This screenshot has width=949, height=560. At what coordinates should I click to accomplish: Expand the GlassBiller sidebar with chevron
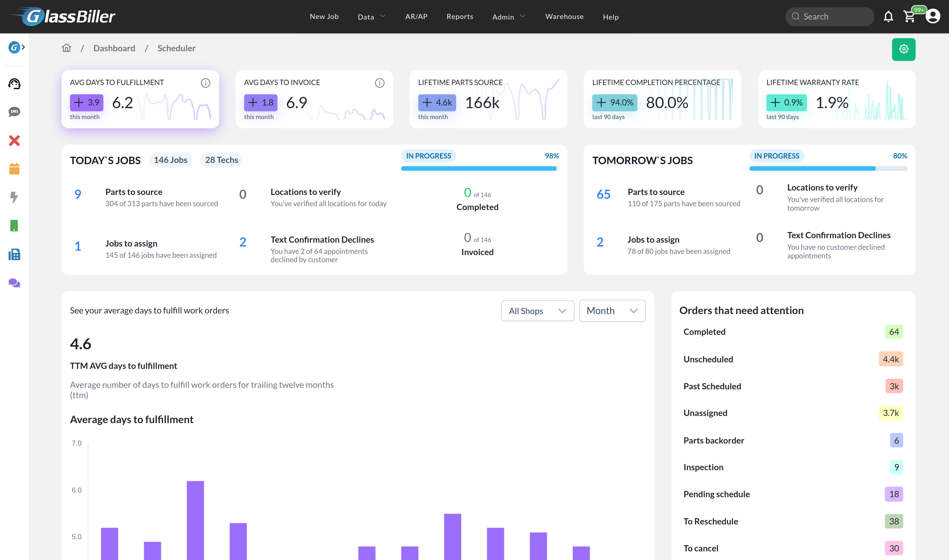(x=17, y=47)
